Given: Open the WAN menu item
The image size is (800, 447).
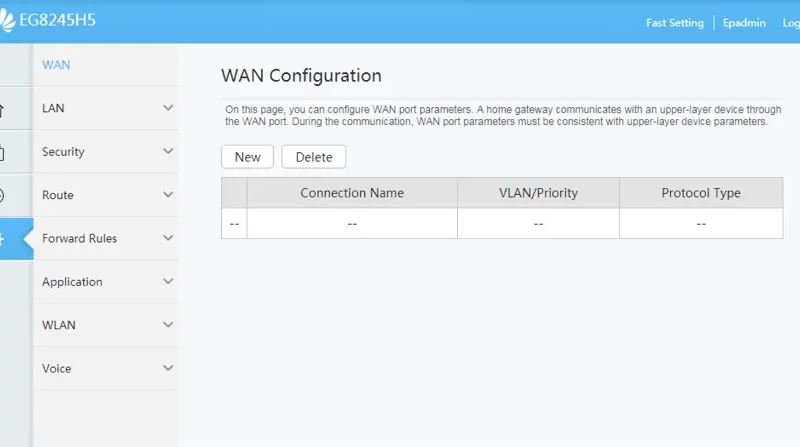Looking at the screenshot, I should coord(56,65).
